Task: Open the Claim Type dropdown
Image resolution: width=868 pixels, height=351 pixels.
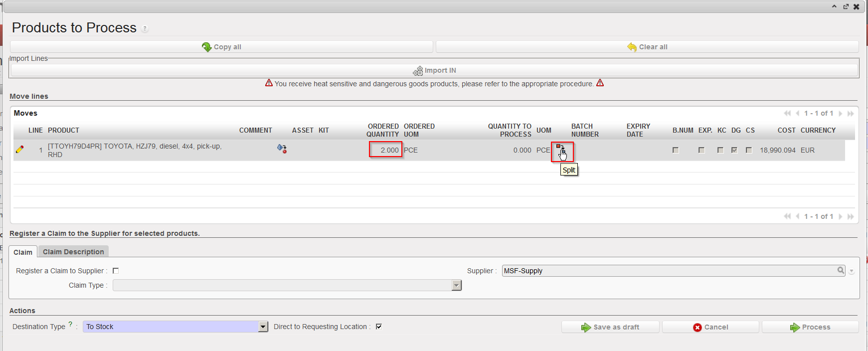Action: [x=456, y=285]
